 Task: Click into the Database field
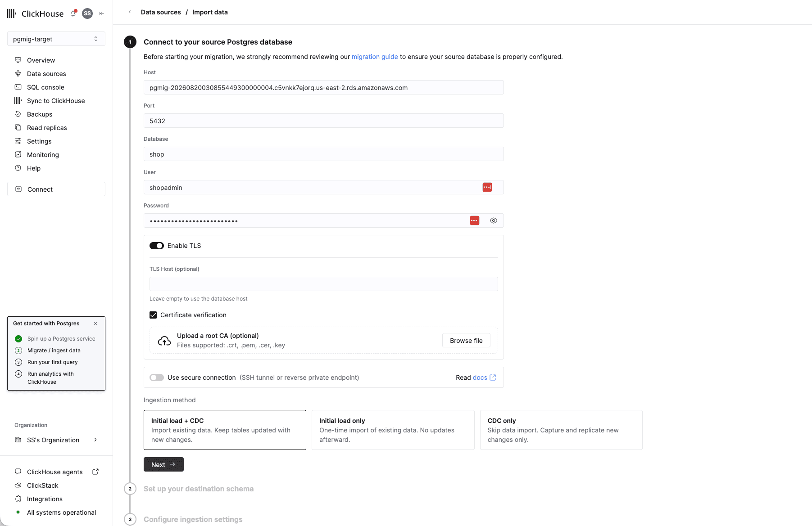pos(323,154)
